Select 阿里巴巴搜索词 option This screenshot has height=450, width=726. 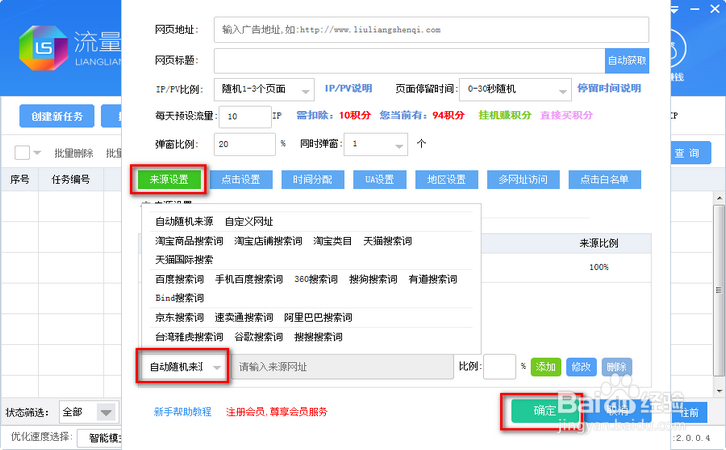(318, 318)
